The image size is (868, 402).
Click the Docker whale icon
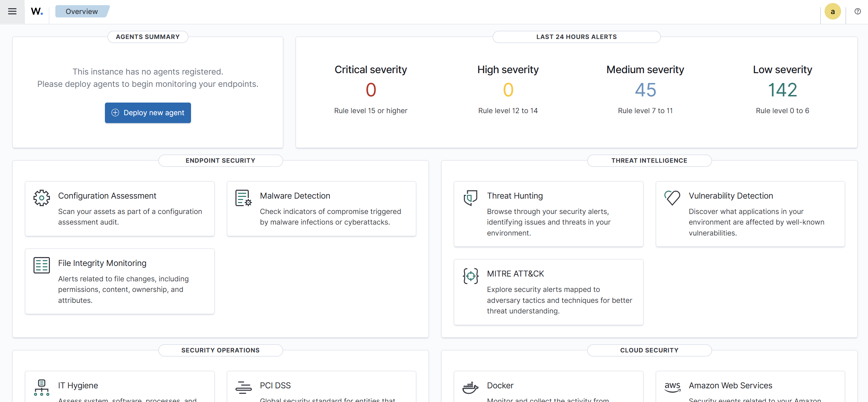470,388
